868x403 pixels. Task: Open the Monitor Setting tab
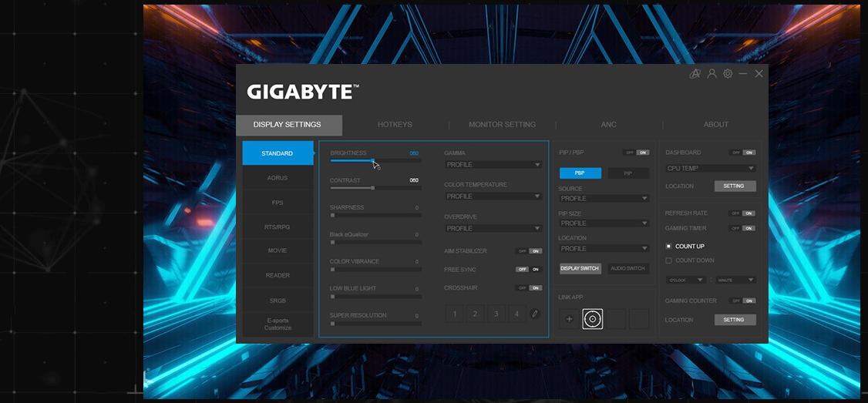point(502,125)
